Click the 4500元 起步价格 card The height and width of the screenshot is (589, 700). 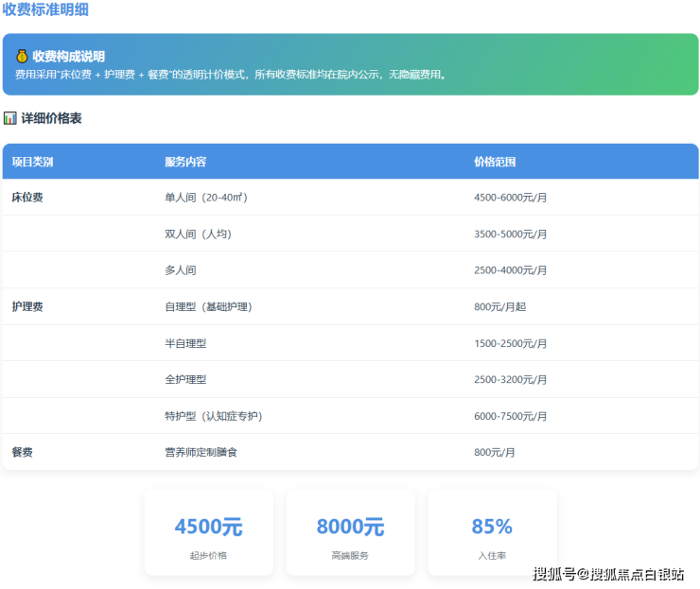[x=208, y=532]
